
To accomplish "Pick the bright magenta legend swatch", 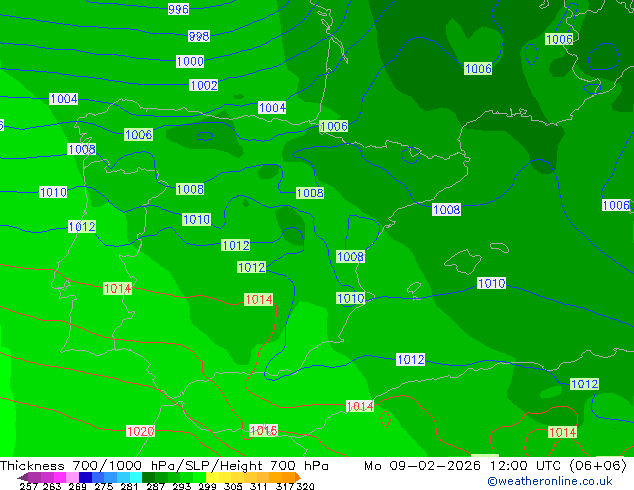I will click(60, 477).
